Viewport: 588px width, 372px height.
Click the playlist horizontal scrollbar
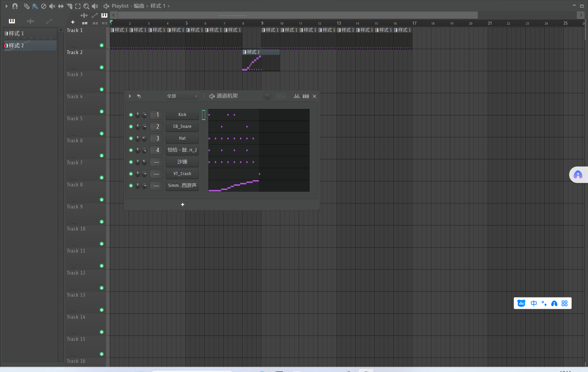click(x=298, y=15)
